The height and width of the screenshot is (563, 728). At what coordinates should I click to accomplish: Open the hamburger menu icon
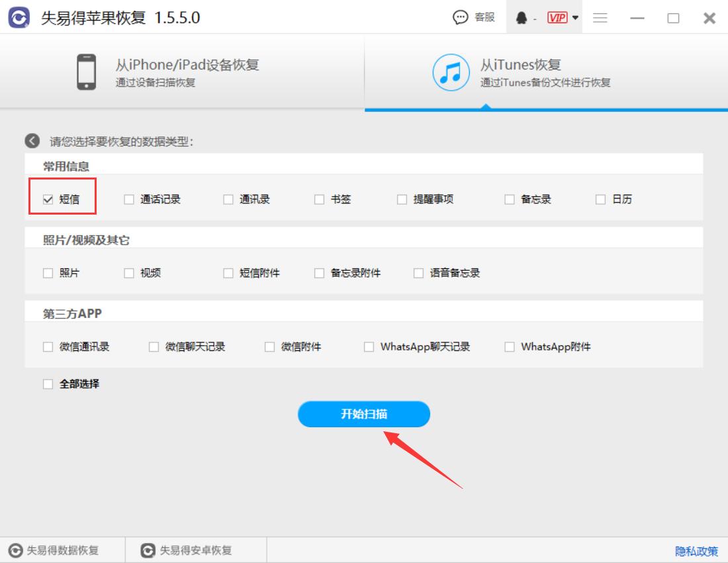[x=600, y=17]
